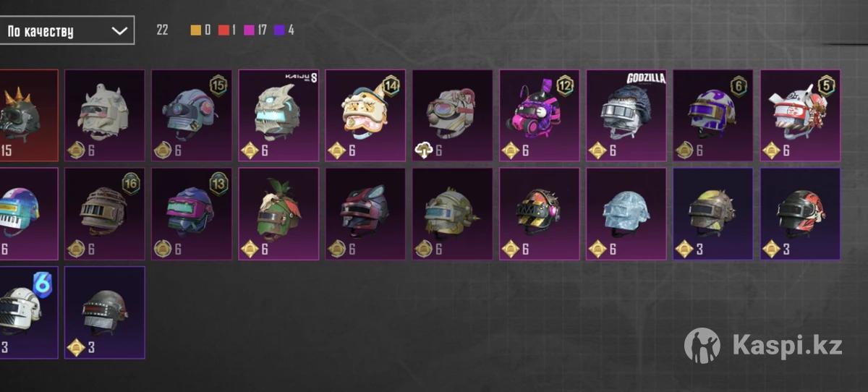Choose the purple striped helmet level 6

(x=712, y=115)
